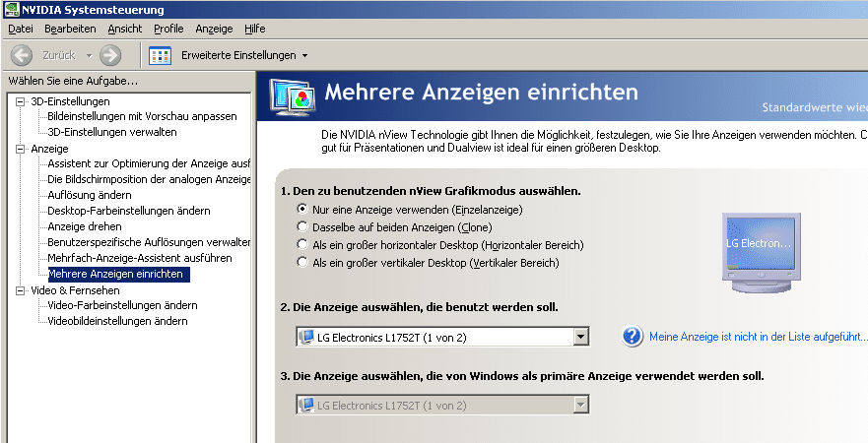Select Assistent zur Optimierung der Anzeige item

pyautogui.click(x=149, y=163)
